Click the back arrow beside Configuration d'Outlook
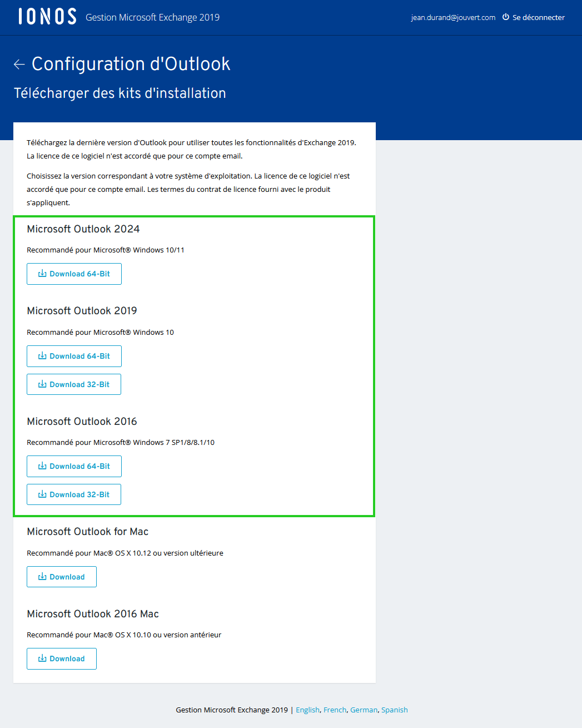Screen dimensions: 582x728 tap(19, 65)
